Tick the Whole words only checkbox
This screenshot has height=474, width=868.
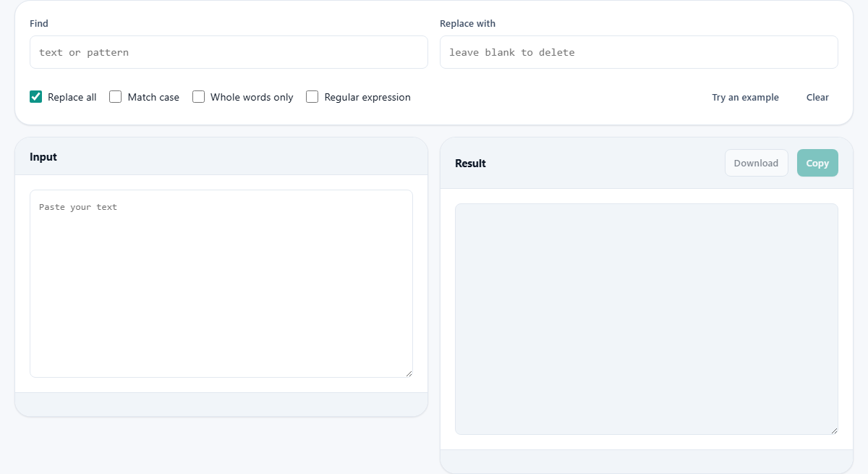[199, 97]
